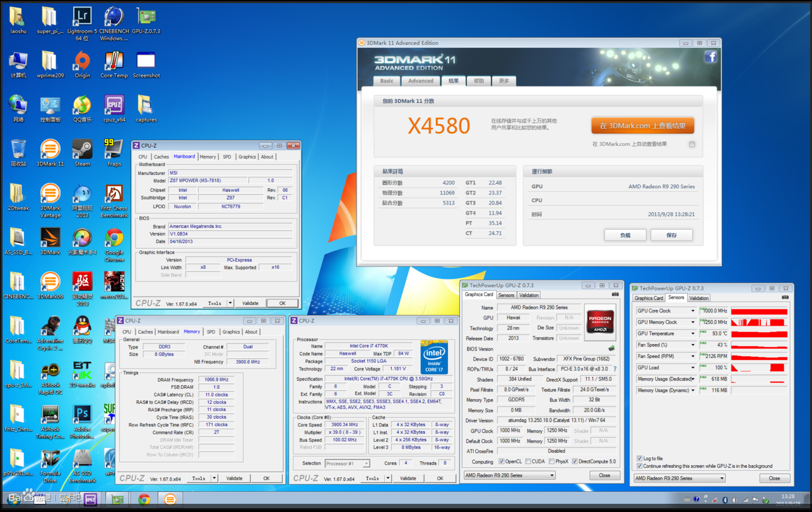Click the camera screenshot icon in GPU-Z Sensors window
Image resolution: width=812 pixels, height=512 pixels.
785,297
